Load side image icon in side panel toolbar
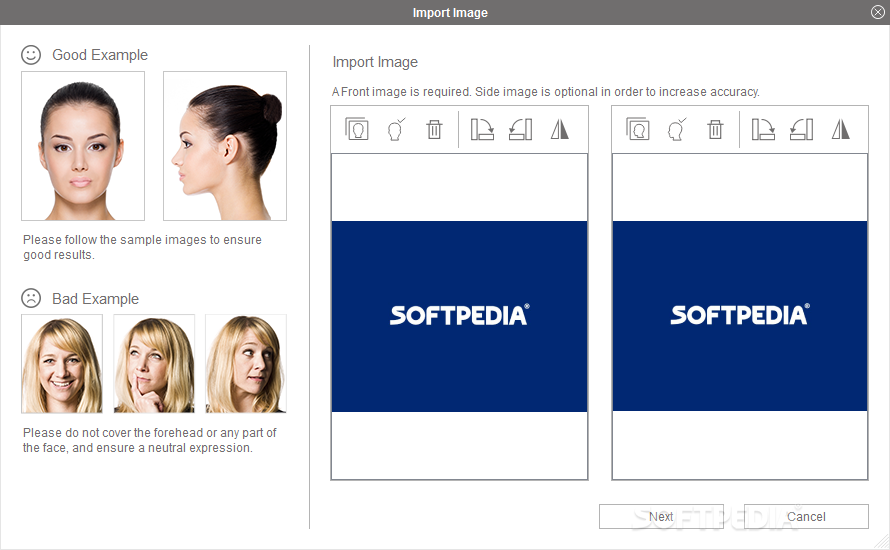Screen dimensions: 890x550 click(637, 129)
